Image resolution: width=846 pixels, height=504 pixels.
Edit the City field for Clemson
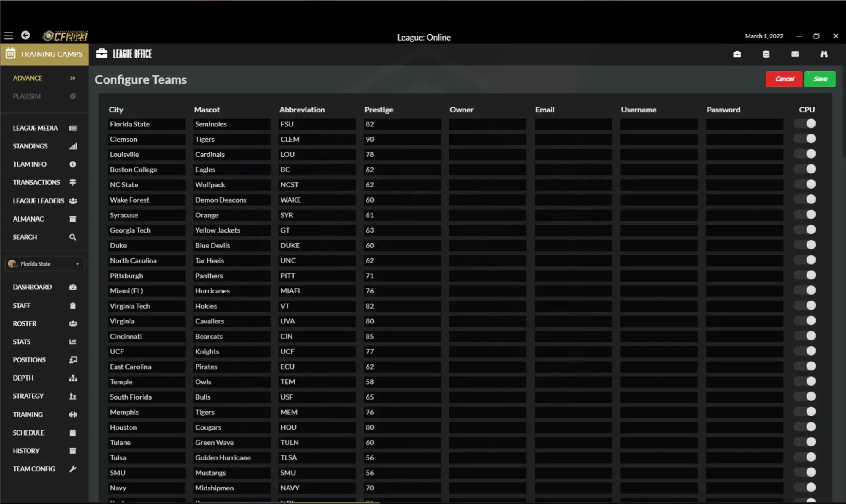146,140
